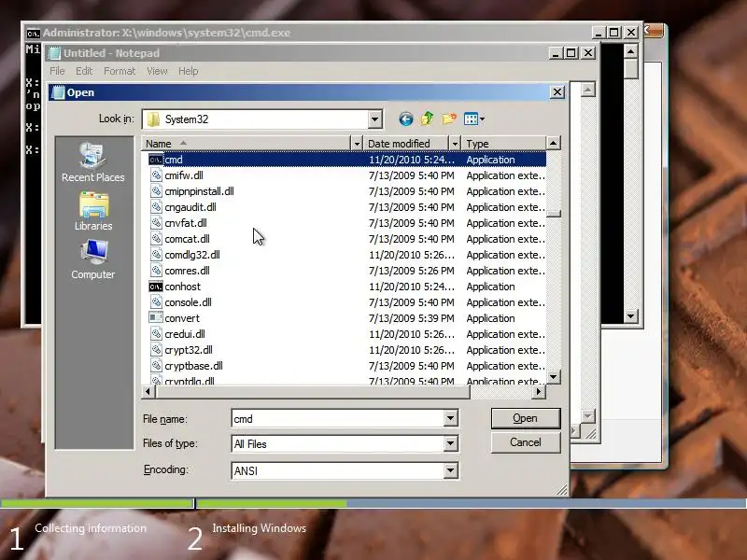
Task: Expand the Look in folder dropdown
Action: click(375, 119)
